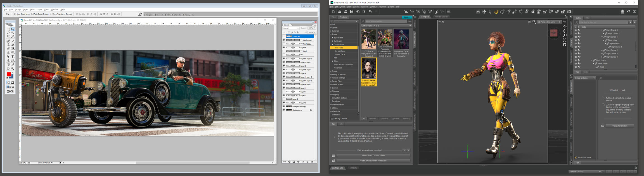Select Translate tool icon in DAZ Studio toolbar

tap(508, 12)
